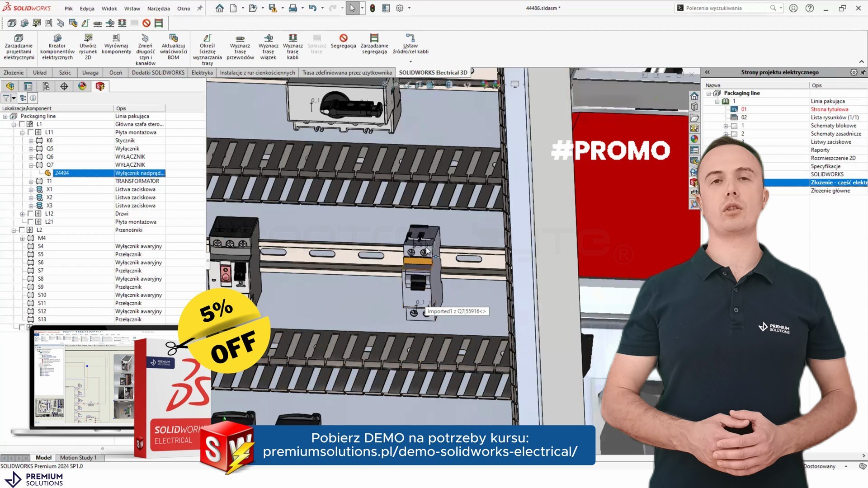This screenshot has height=488, width=868.
Task: Click Wyznacz trasę wiązek
Action: 268,47
